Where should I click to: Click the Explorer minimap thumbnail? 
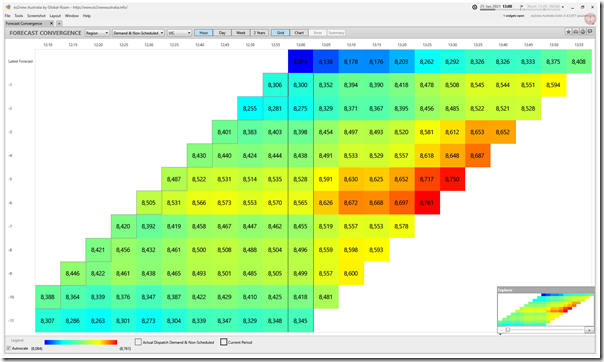[x=545, y=310]
